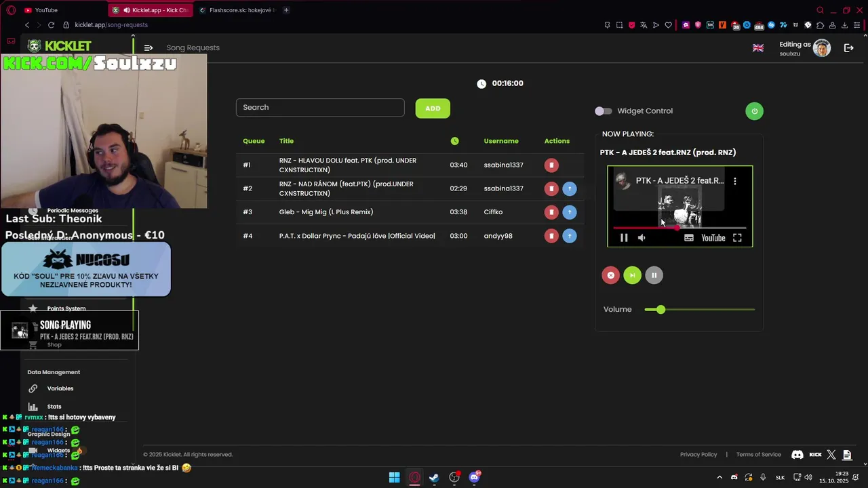The width and height of the screenshot is (868, 488).
Task: Move Gleb - Mig Mig up
Action: [x=570, y=212]
